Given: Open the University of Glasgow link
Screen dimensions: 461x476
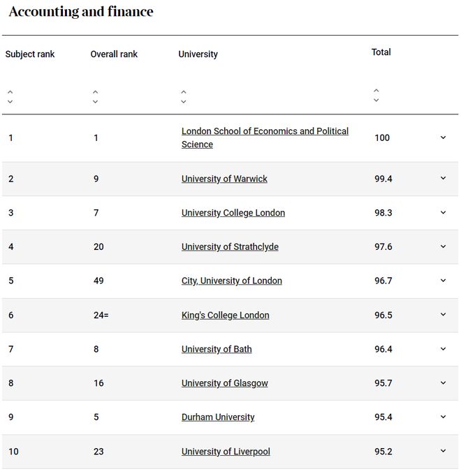Looking at the screenshot, I should [225, 383].
